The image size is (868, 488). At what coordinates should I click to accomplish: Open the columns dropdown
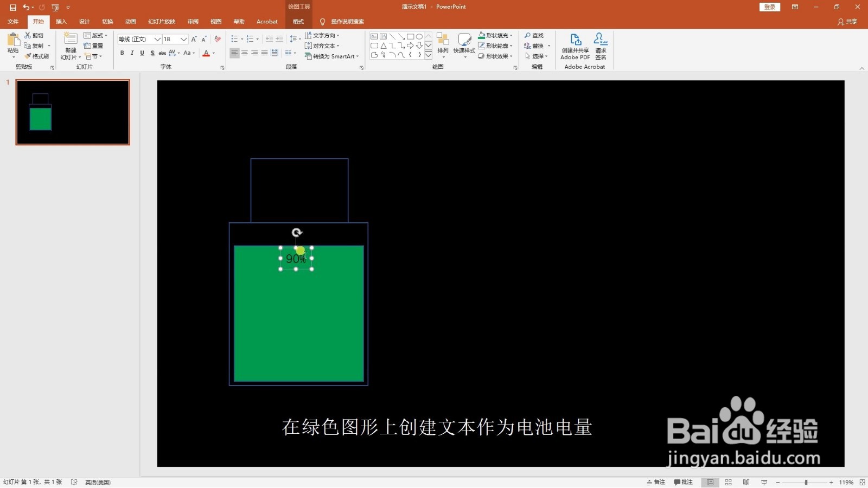tap(291, 53)
